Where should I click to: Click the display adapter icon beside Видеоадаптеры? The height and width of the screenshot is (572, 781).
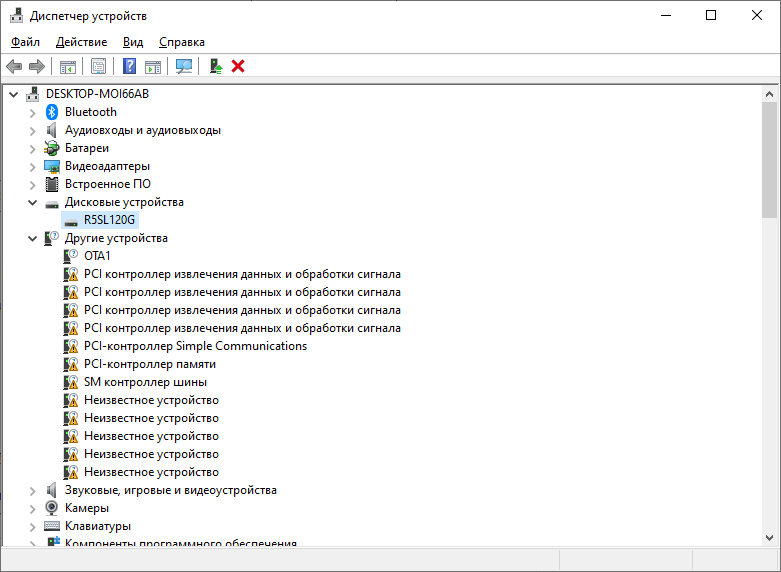pos(52,166)
